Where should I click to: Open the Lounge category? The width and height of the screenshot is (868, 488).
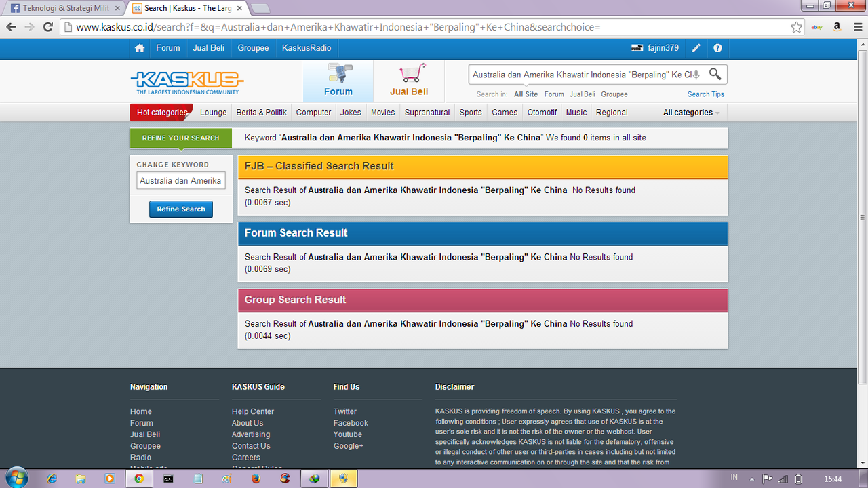click(x=214, y=113)
